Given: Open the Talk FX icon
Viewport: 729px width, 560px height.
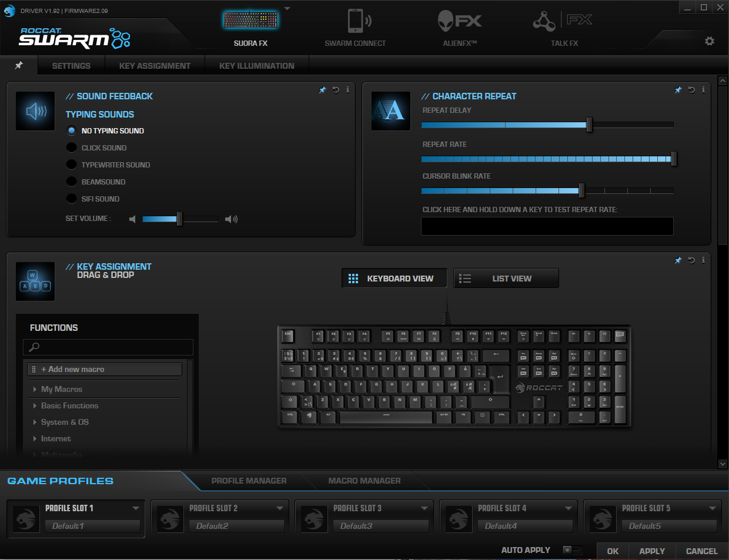Looking at the screenshot, I should click(x=544, y=22).
